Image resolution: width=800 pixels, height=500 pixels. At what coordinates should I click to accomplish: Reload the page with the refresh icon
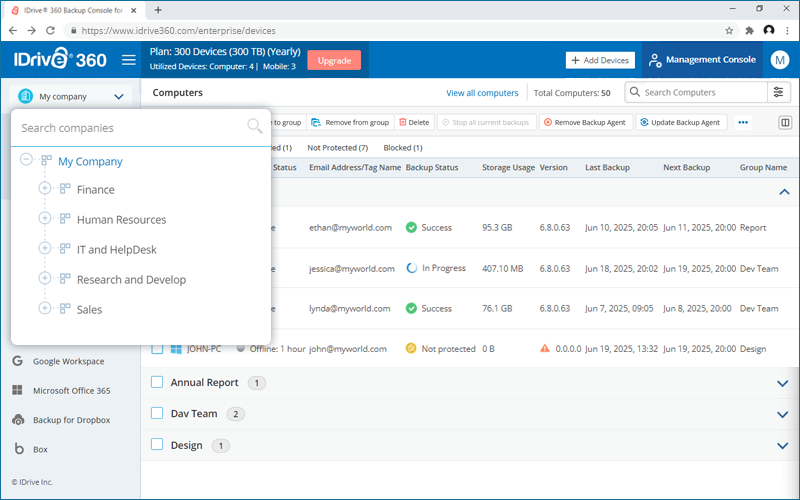click(x=50, y=31)
